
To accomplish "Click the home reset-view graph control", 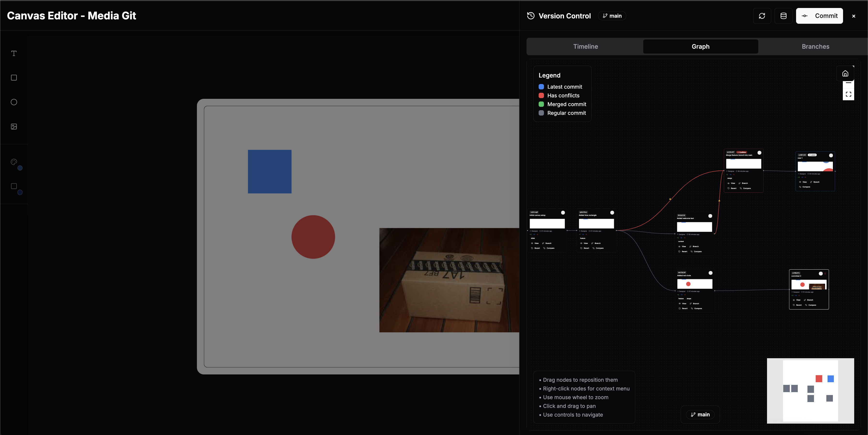I will point(845,73).
